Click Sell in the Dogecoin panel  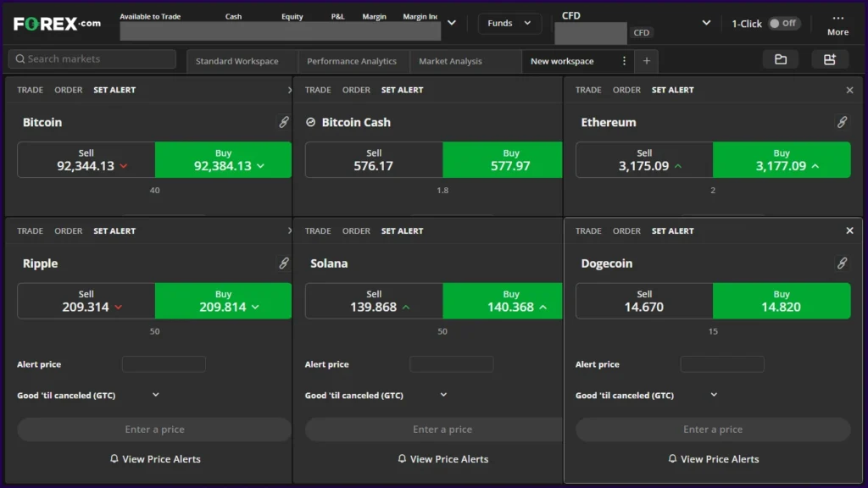644,301
